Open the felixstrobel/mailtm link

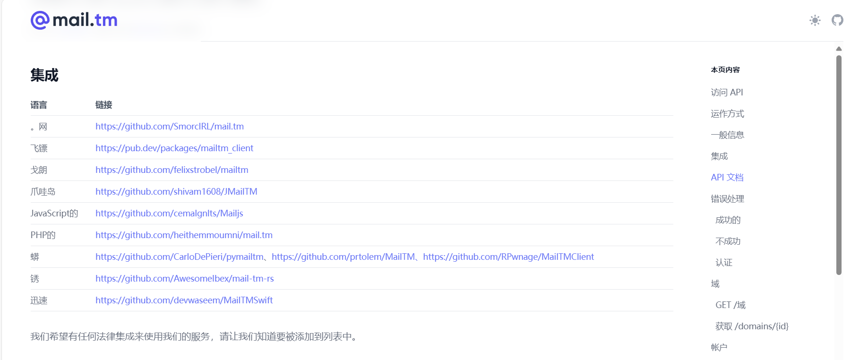click(x=172, y=170)
